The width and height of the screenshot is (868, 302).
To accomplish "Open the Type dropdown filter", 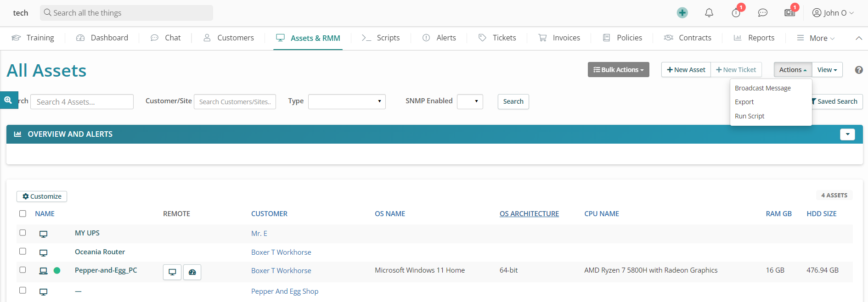I will point(346,101).
